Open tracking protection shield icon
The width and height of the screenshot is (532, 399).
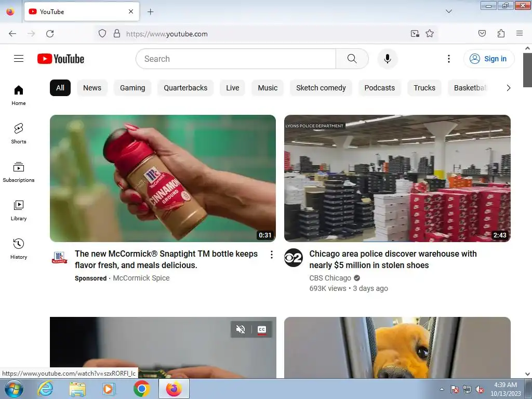102,34
